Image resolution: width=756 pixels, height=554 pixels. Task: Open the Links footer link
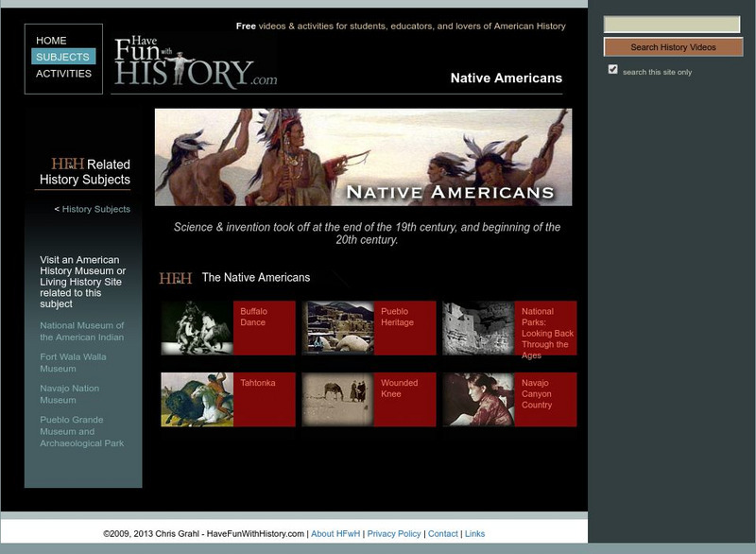point(475,534)
